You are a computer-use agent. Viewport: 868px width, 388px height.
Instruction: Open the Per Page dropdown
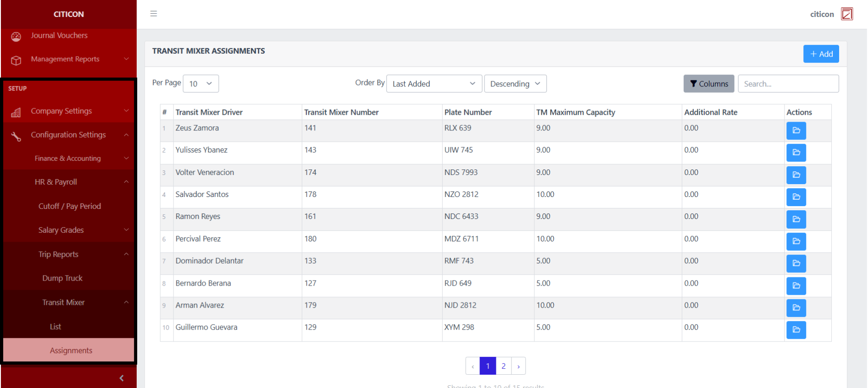tap(200, 84)
